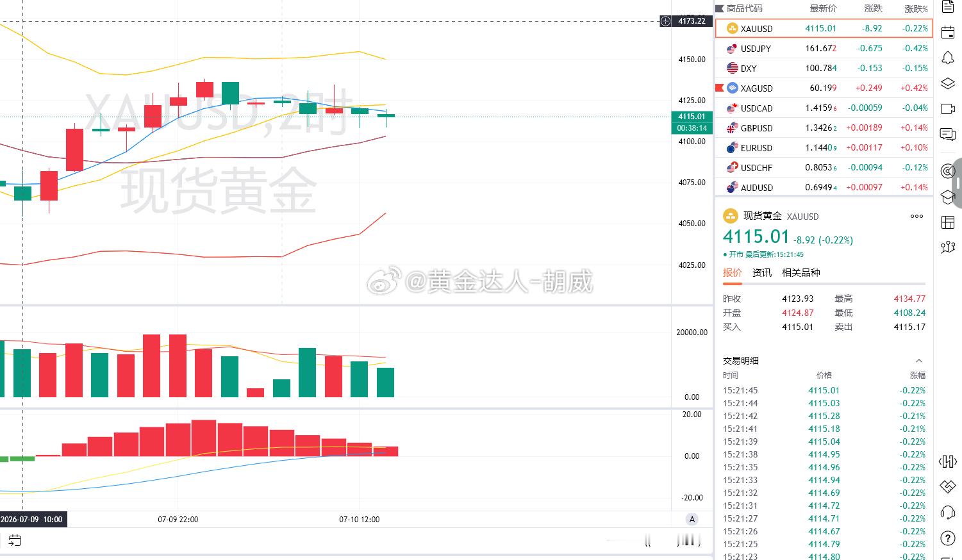
Task: Click the auto scale A button
Action: [x=692, y=519]
